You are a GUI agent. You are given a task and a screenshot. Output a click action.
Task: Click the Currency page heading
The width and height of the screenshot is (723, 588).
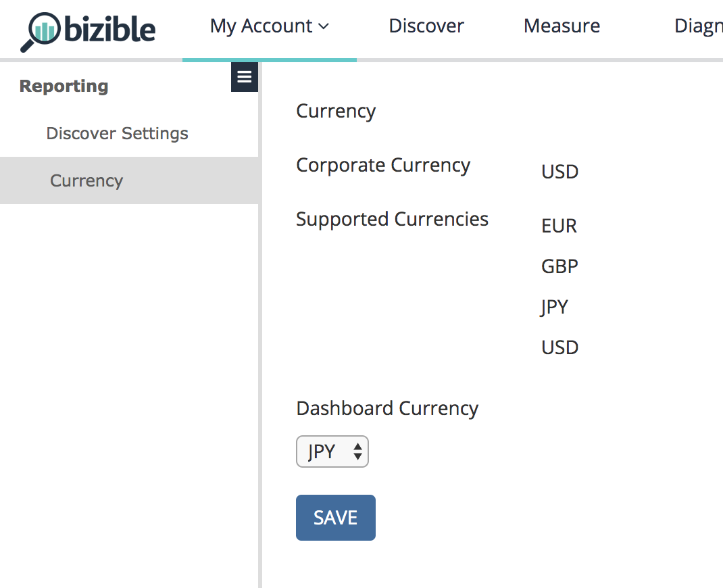click(336, 111)
